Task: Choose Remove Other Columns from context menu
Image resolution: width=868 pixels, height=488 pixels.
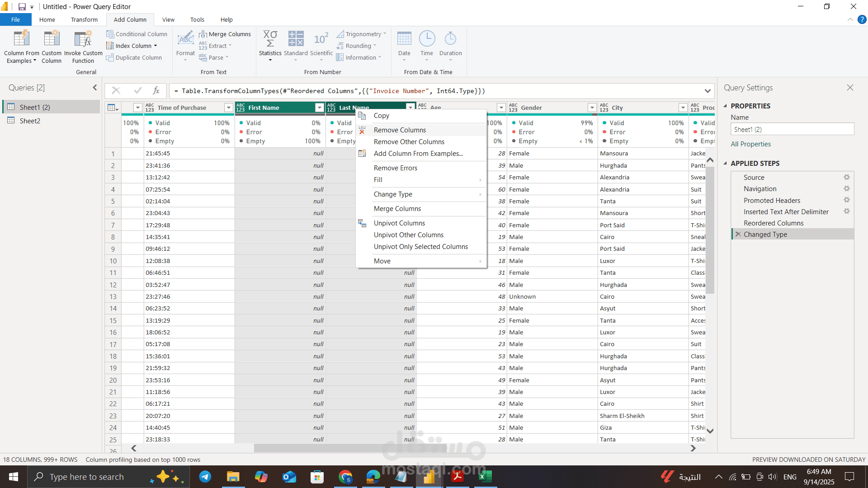Action: (409, 142)
